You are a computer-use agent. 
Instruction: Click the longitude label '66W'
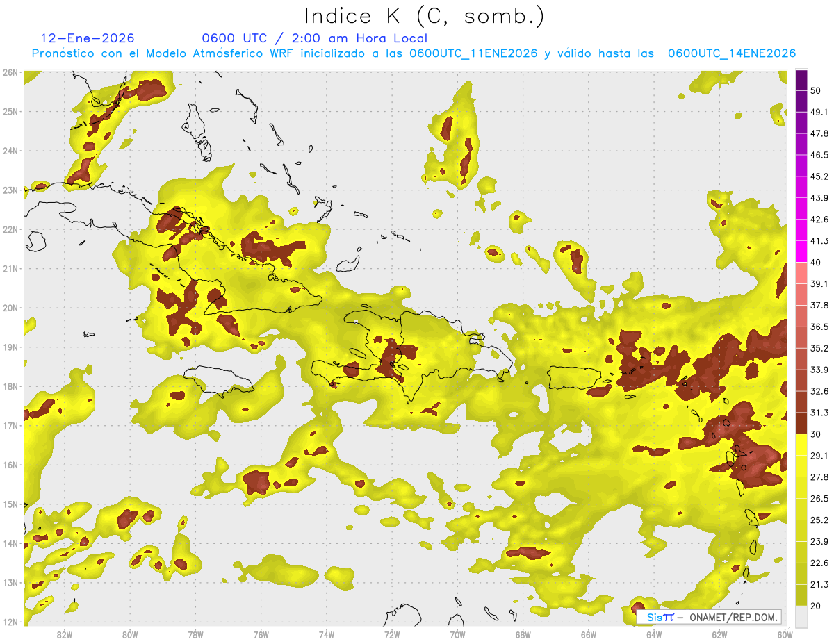tap(588, 634)
